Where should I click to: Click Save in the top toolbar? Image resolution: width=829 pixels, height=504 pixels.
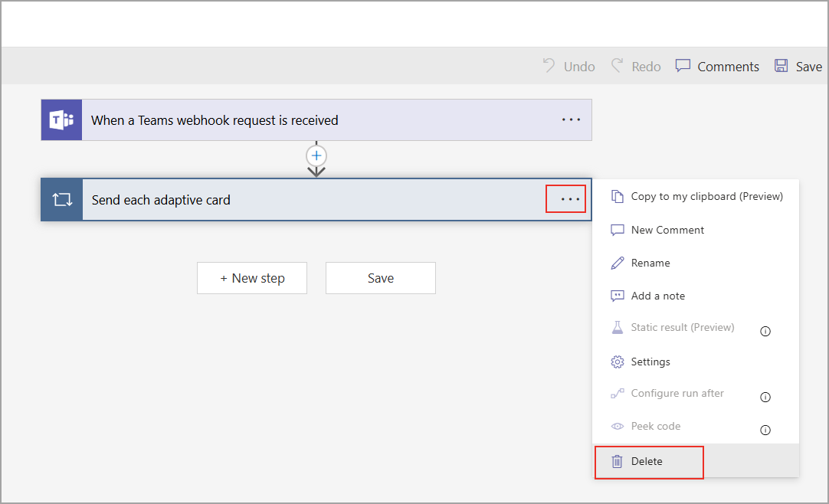click(798, 67)
